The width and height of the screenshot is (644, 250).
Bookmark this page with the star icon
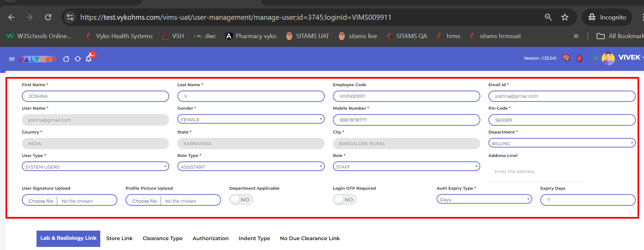click(565, 17)
